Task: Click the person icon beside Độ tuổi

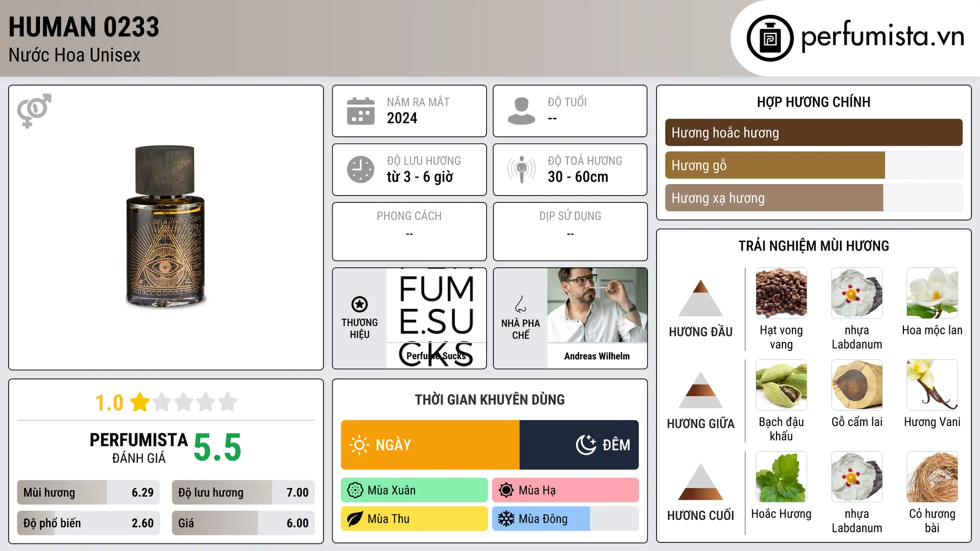Action: click(521, 111)
